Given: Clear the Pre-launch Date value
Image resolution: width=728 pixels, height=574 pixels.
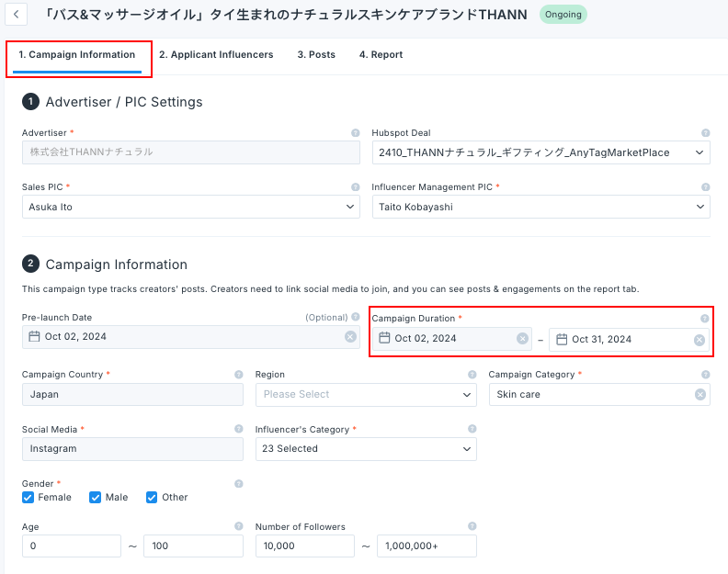Looking at the screenshot, I should (350, 337).
